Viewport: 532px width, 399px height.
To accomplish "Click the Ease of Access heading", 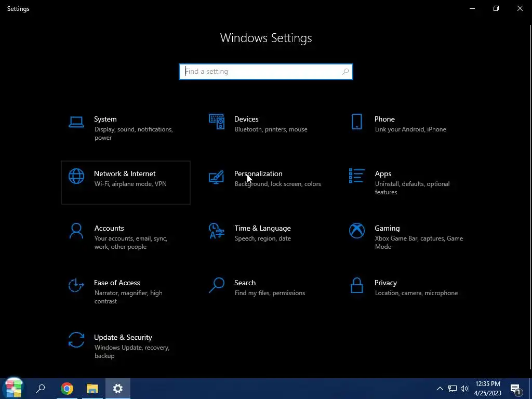I will 117,283.
